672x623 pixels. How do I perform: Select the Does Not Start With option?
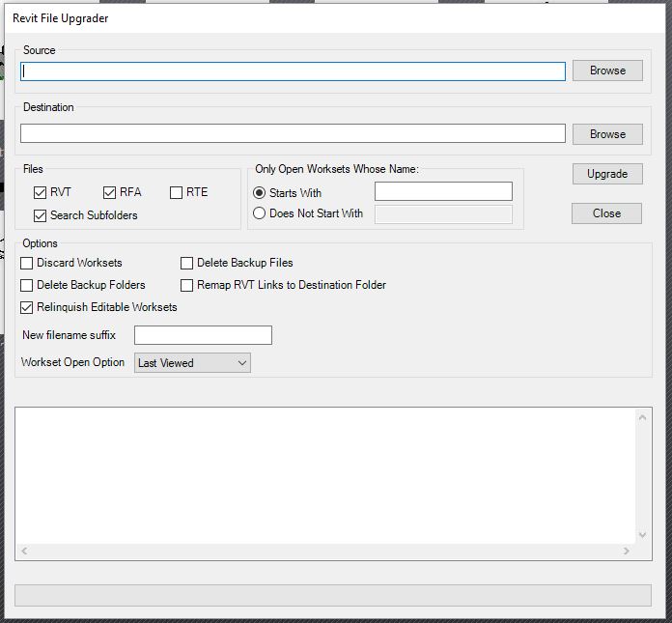tap(259, 213)
